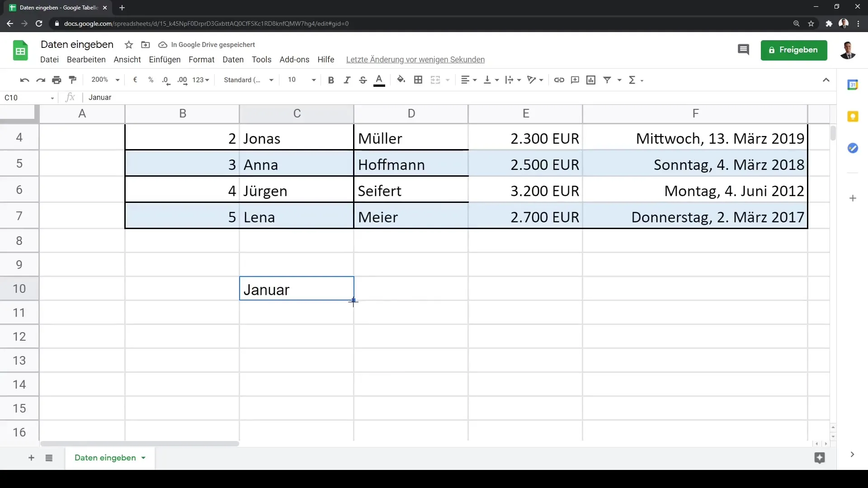The width and height of the screenshot is (868, 488).
Task: Open the Einfügen menu
Action: (165, 60)
